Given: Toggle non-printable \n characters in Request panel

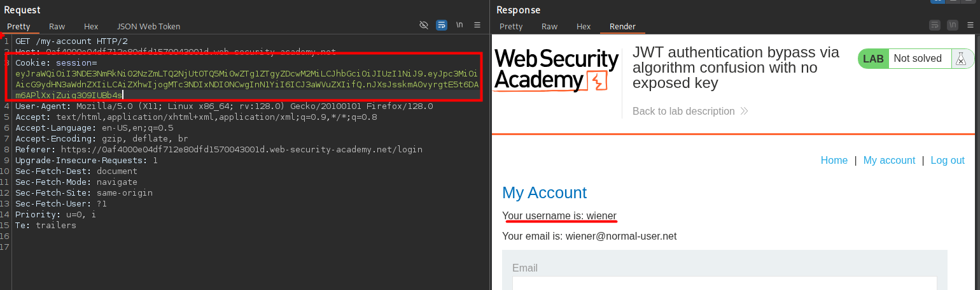Looking at the screenshot, I should click(x=459, y=25).
